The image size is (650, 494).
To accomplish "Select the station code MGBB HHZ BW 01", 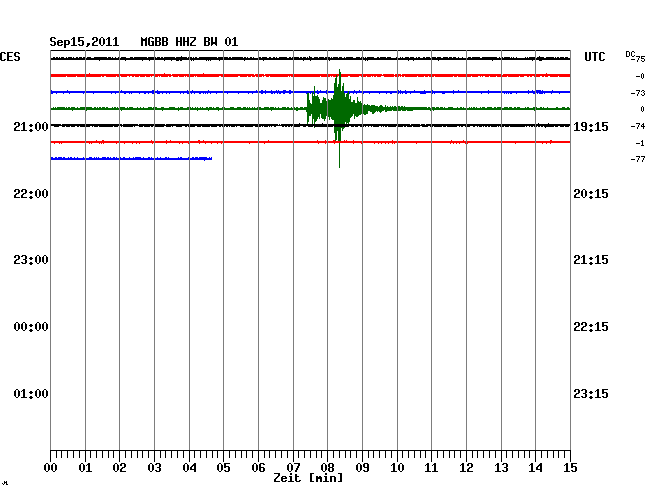I will 189,42.
